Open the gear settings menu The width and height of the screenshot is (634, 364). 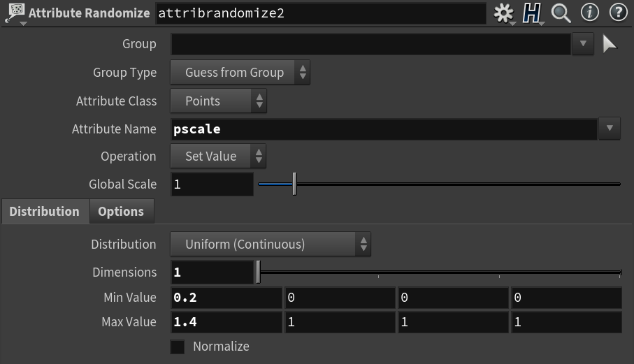504,13
